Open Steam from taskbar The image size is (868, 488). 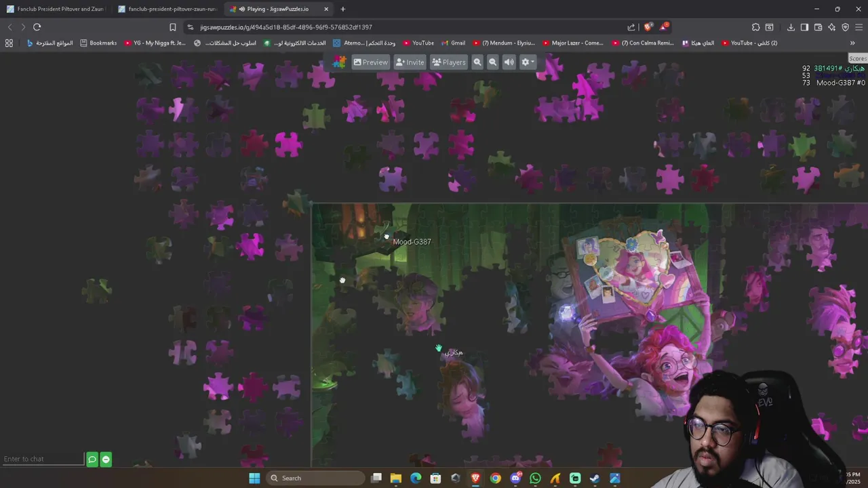[595, 478]
